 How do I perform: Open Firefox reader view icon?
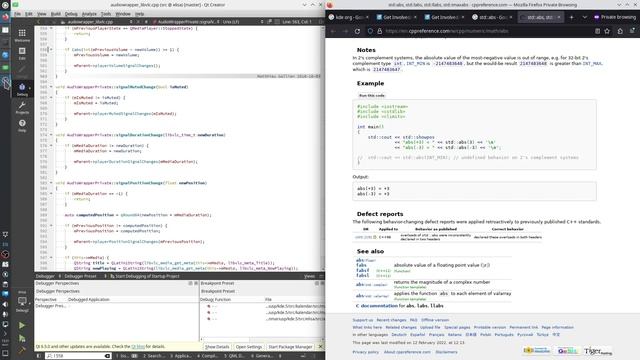[x=597, y=31]
